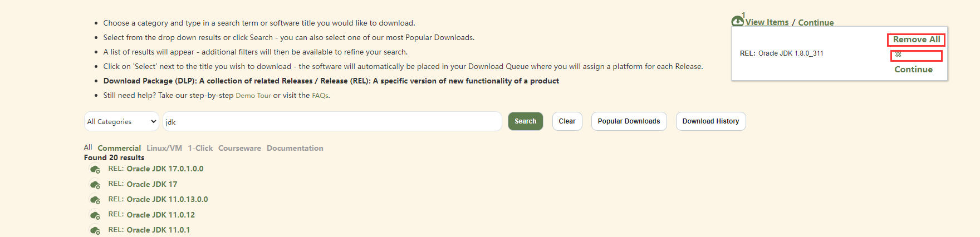980x237 pixels.
Task: Select the Courseware filter tab
Action: point(239,148)
